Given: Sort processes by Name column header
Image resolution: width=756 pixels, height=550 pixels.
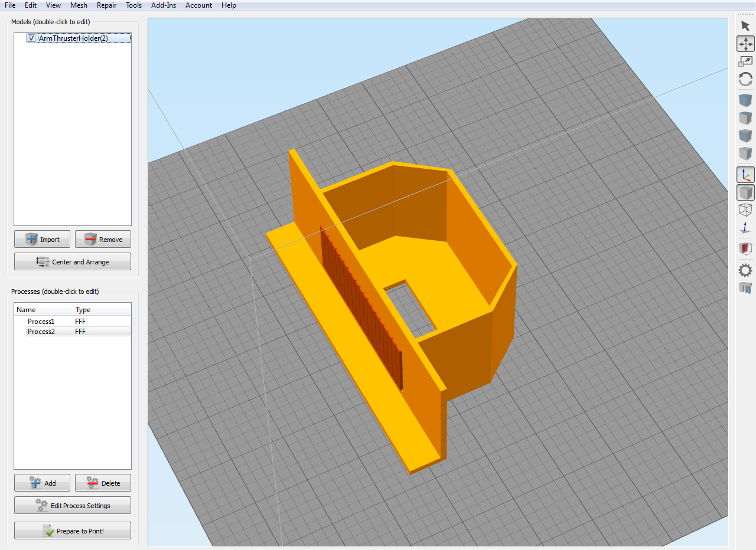Looking at the screenshot, I should click(44, 310).
